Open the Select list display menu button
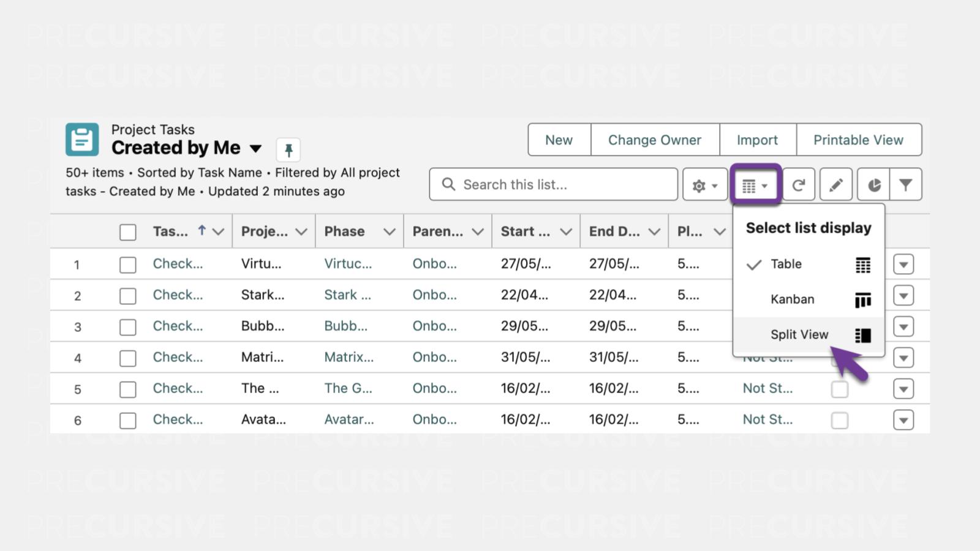Screen dimensions: 980x551 coord(755,185)
